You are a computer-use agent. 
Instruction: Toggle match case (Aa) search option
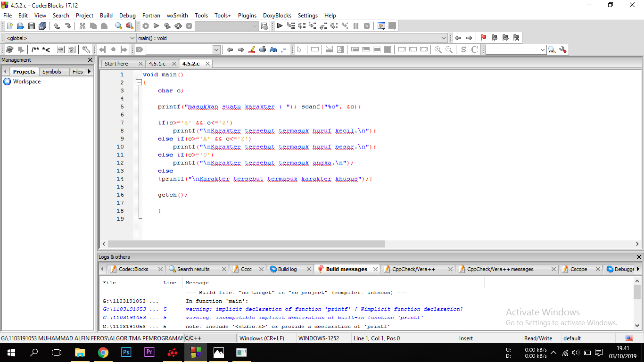pyautogui.click(x=273, y=49)
